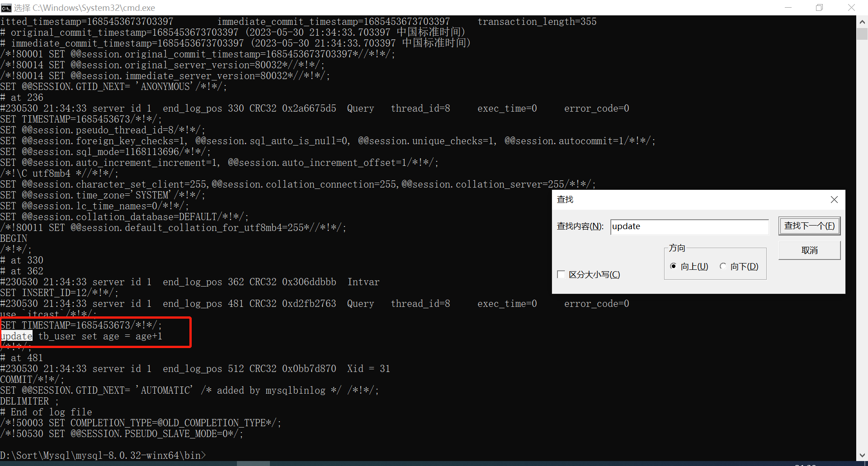
Task: Click the scrollbar down arrow
Action: tap(862, 455)
